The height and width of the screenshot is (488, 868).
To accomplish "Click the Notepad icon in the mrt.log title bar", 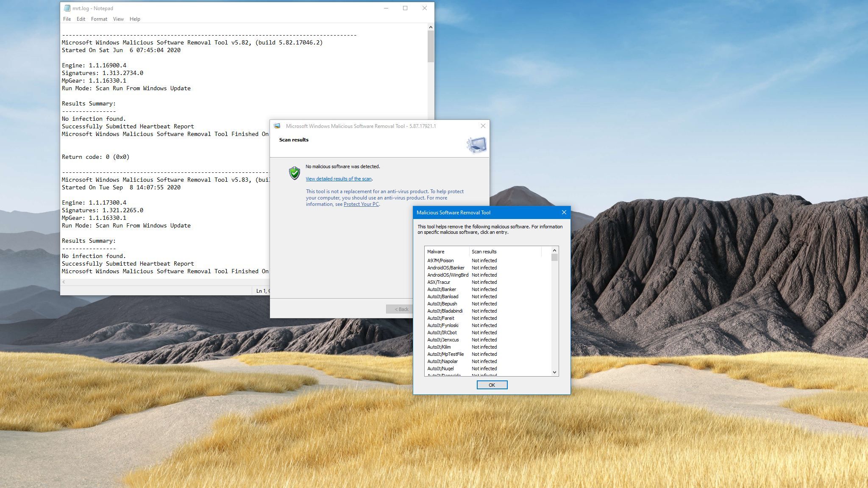I will tap(67, 8).
